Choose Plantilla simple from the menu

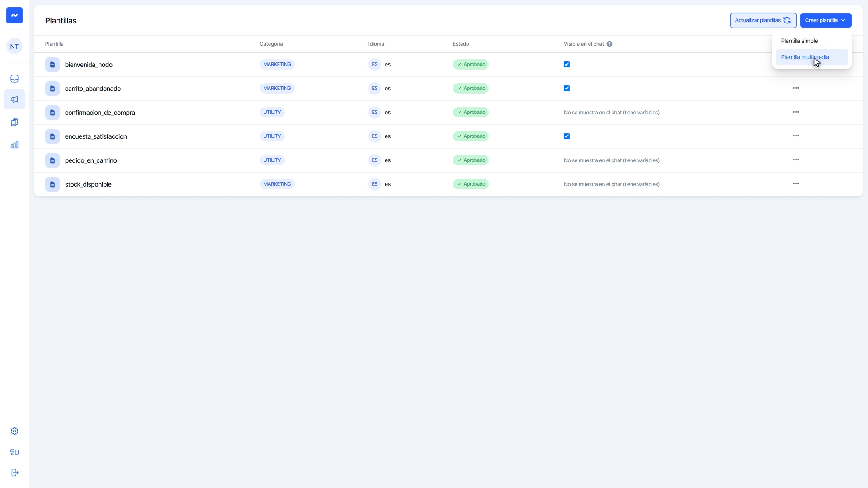click(x=811, y=41)
